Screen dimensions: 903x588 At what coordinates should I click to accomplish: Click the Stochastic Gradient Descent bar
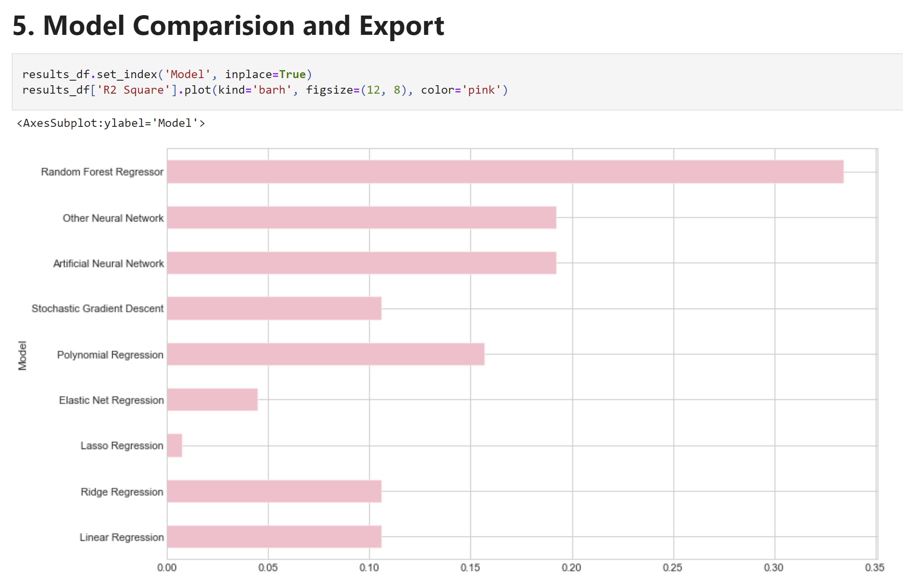point(274,308)
